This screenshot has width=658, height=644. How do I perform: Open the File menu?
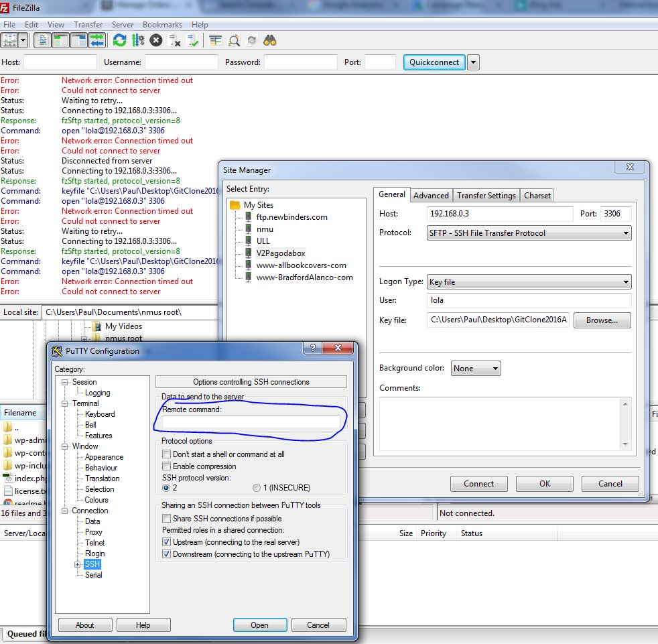point(9,24)
